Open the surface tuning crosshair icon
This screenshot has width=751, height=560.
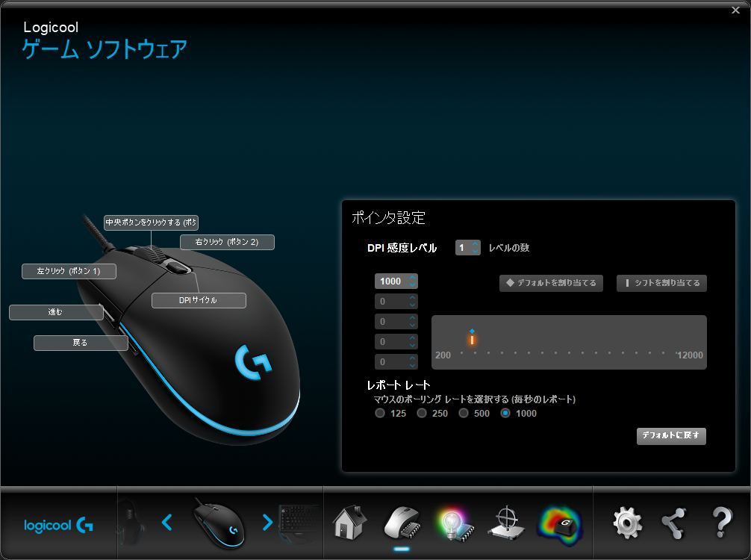(506, 523)
